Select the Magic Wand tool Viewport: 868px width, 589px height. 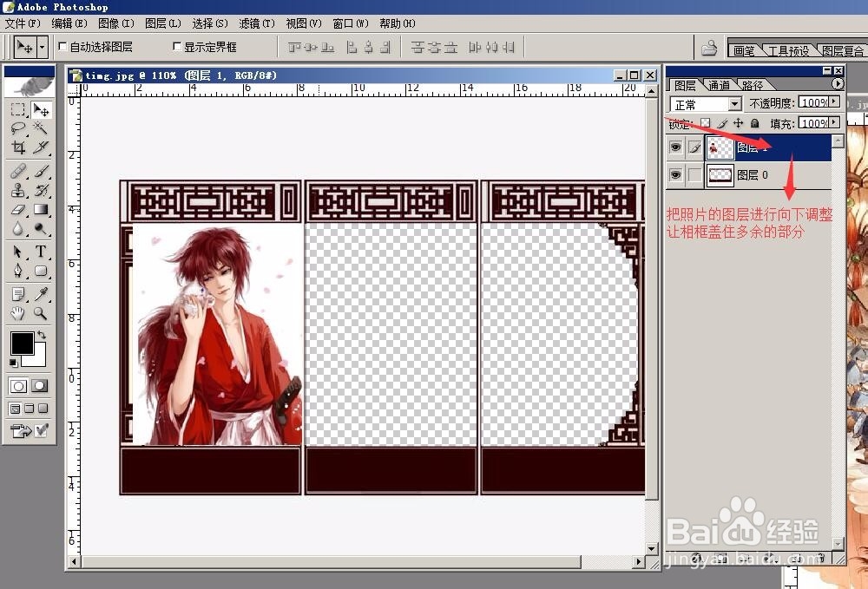tap(41, 128)
